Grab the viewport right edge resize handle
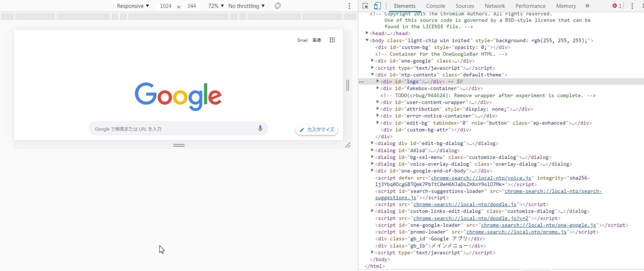The image size is (644, 271). click(347, 85)
